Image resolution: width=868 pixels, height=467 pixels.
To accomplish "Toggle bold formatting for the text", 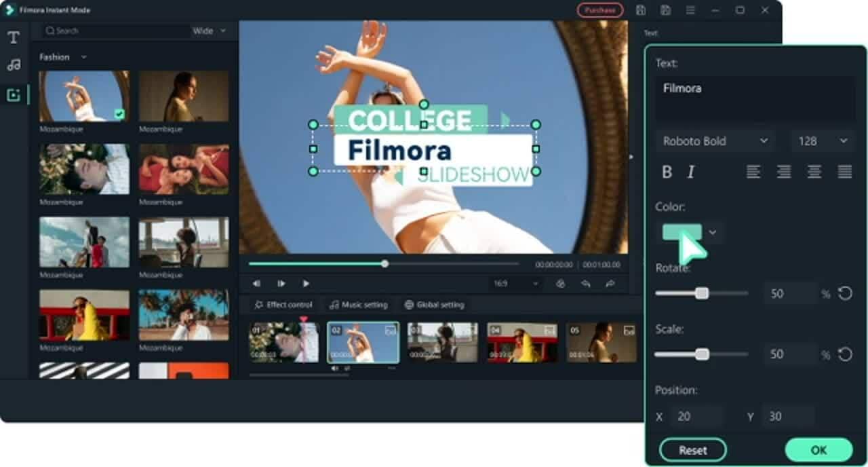I will pyautogui.click(x=667, y=172).
